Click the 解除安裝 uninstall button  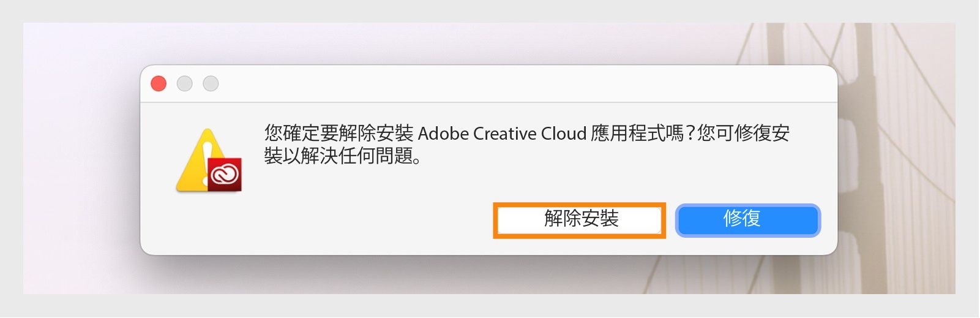[579, 219]
